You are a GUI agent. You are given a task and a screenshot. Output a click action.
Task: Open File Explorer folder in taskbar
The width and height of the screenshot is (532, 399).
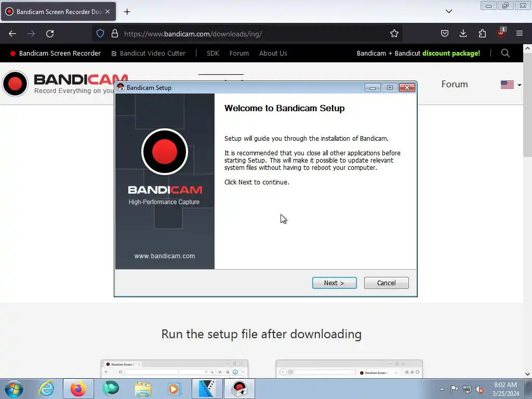[x=143, y=389]
